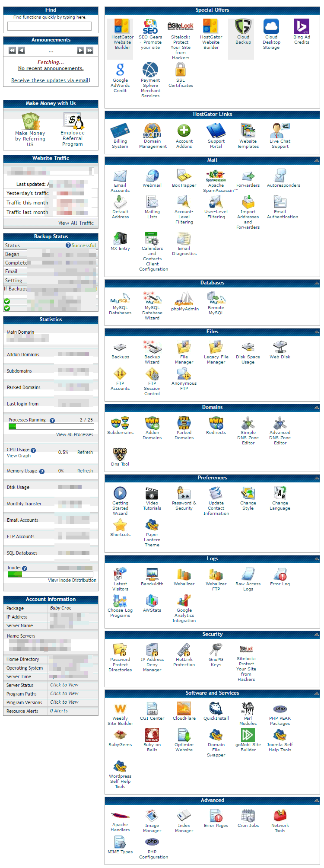Open CloudFlare
Viewport: 324px width, 868px height.
click(x=184, y=711)
